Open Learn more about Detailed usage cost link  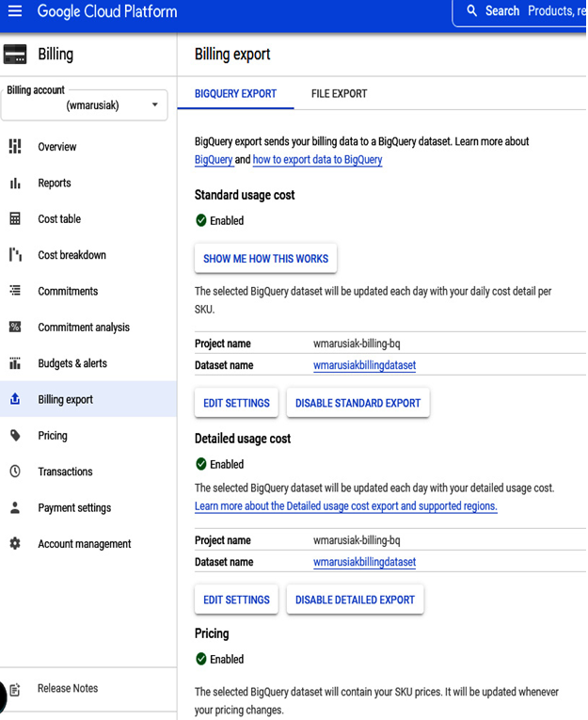(346, 505)
